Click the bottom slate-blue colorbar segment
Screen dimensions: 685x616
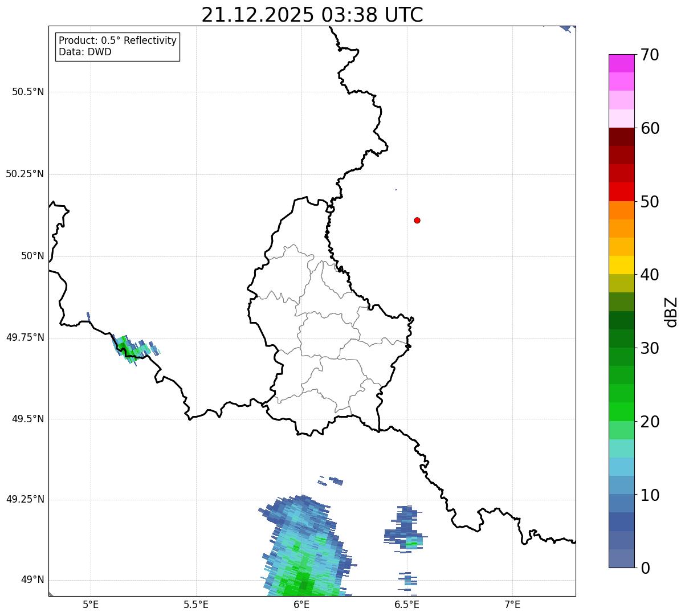click(x=621, y=558)
